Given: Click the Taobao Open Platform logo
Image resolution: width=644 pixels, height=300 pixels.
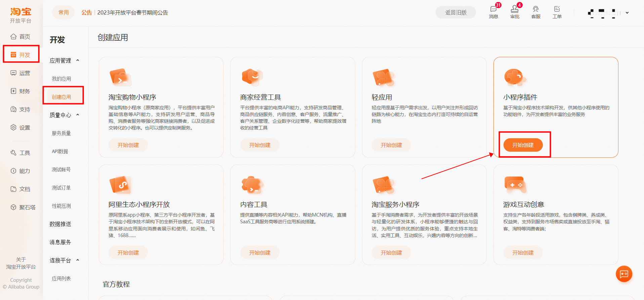Looking at the screenshot, I should (x=21, y=15).
